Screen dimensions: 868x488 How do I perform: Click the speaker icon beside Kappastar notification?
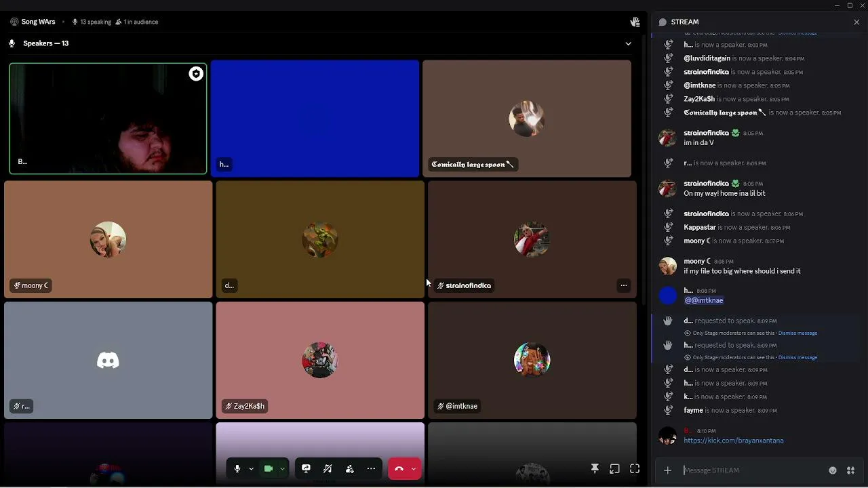click(x=668, y=227)
